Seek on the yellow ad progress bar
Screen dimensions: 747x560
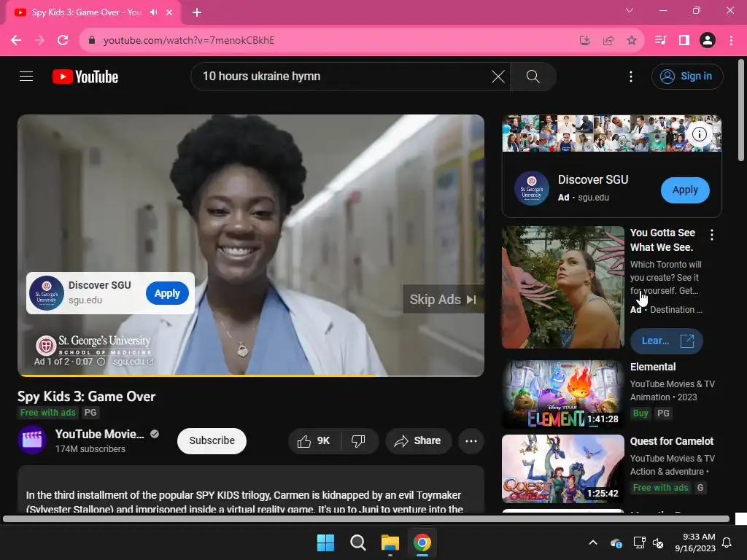click(251, 376)
